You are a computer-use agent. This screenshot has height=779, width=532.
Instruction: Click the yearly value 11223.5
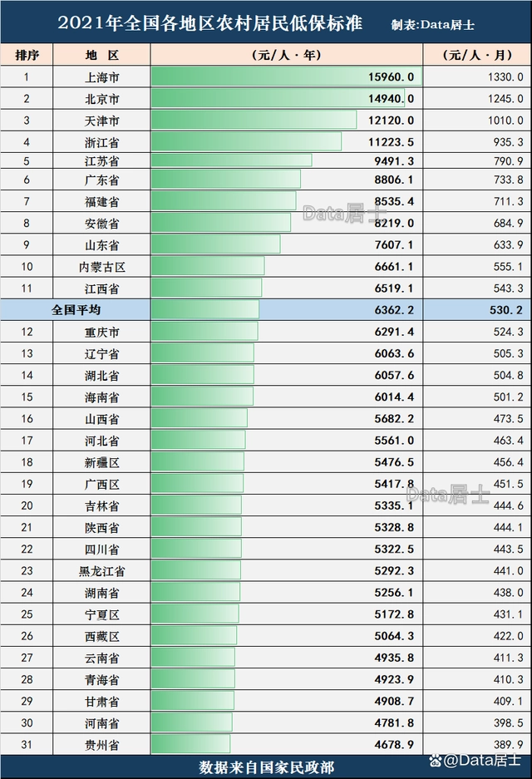point(391,142)
